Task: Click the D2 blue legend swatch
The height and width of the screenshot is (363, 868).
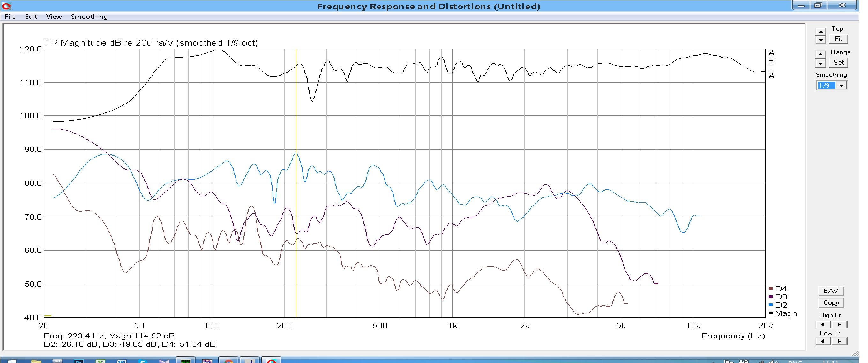Action: pos(770,305)
